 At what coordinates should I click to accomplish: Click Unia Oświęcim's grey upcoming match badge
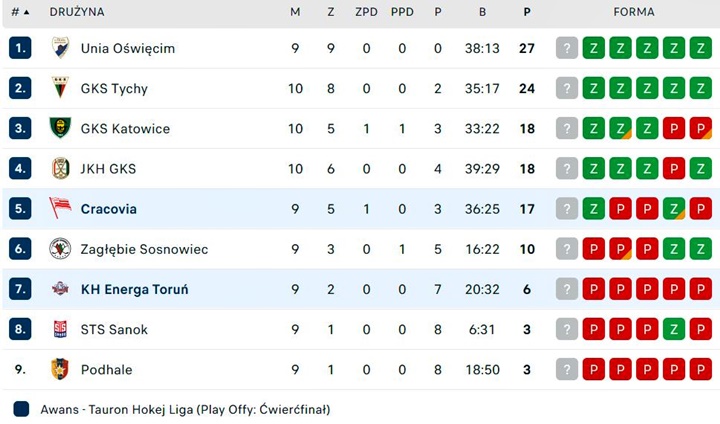pyautogui.click(x=567, y=48)
